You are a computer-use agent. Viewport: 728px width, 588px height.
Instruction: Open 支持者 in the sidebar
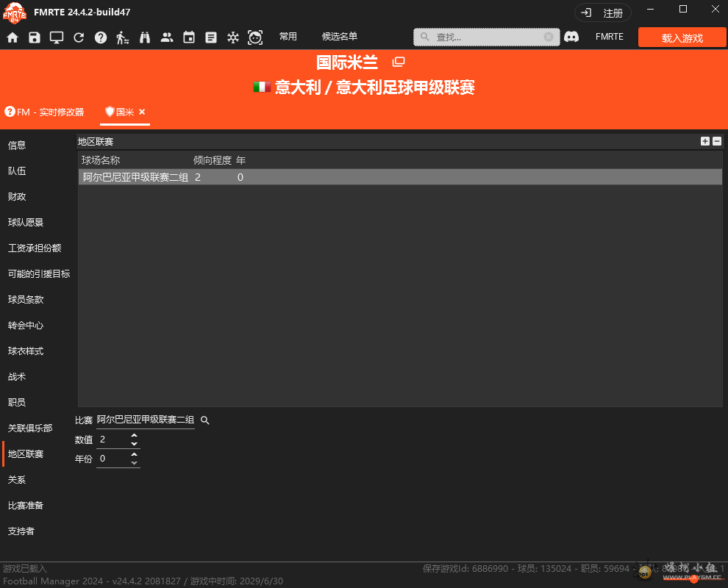point(21,531)
